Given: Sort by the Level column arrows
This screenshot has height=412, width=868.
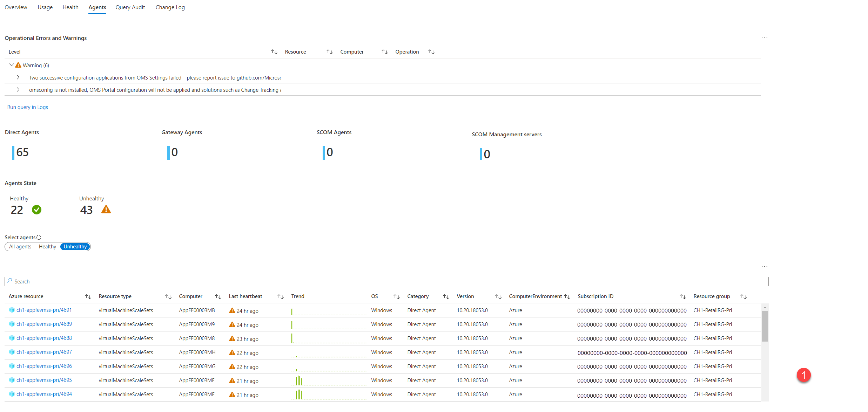Looking at the screenshot, I should tap(274, 52).
